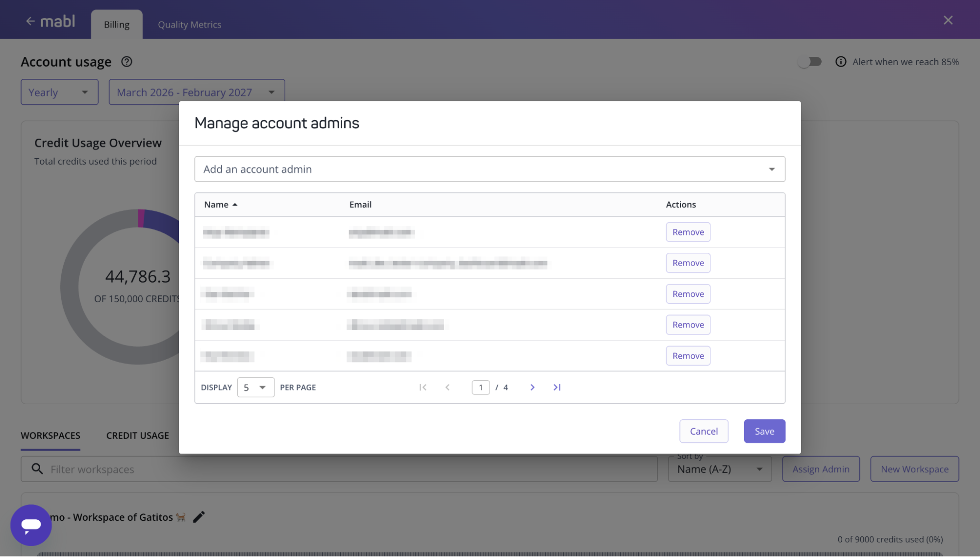Close the billing overlay with the X
The width and height of the screenshot is (980, 557).
(x=948, y=20)
